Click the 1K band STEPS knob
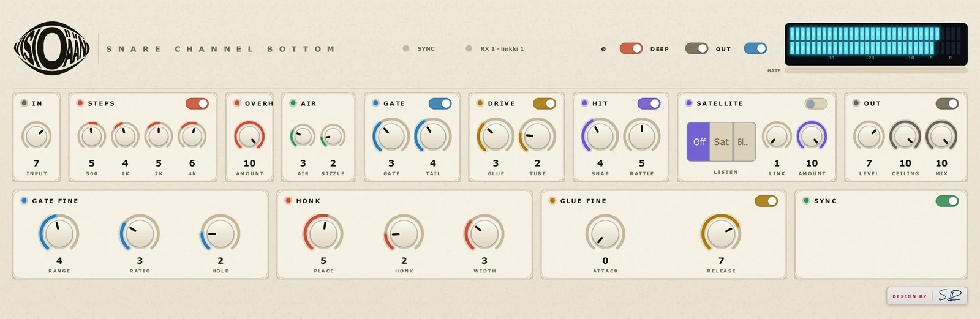Image resolution: width=980 pixels, height=319 pixels. 125,136
